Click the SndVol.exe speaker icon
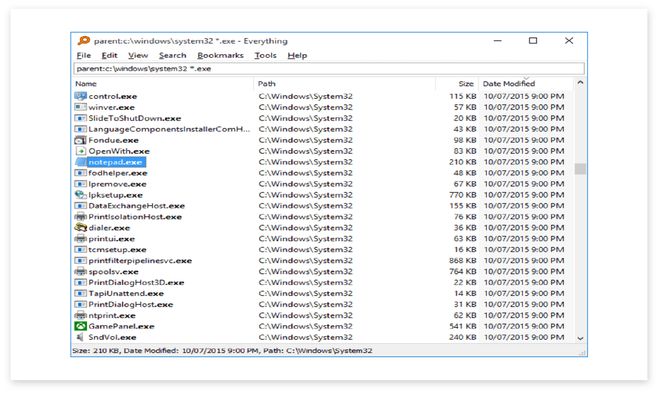 (x=80, y=337)
